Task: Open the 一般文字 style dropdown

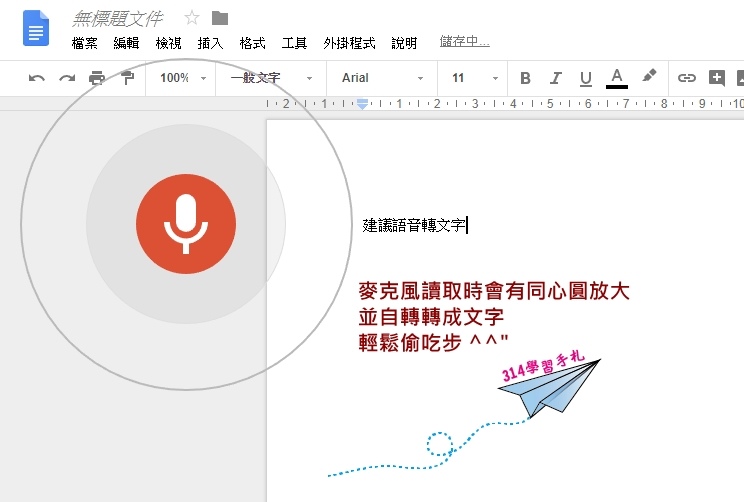Action: point(271,78)
